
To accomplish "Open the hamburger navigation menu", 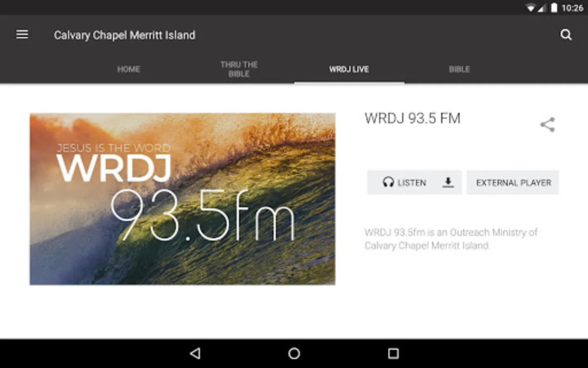I will click(x=22, y=35).
